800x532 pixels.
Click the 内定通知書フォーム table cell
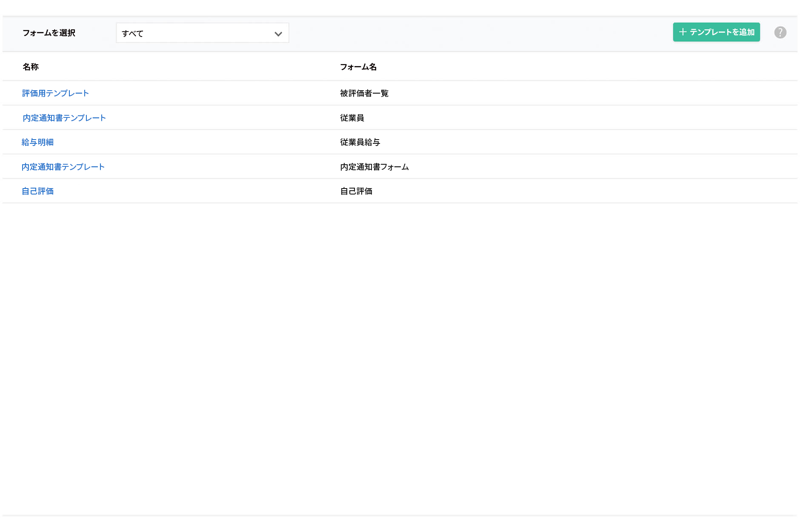374,166
